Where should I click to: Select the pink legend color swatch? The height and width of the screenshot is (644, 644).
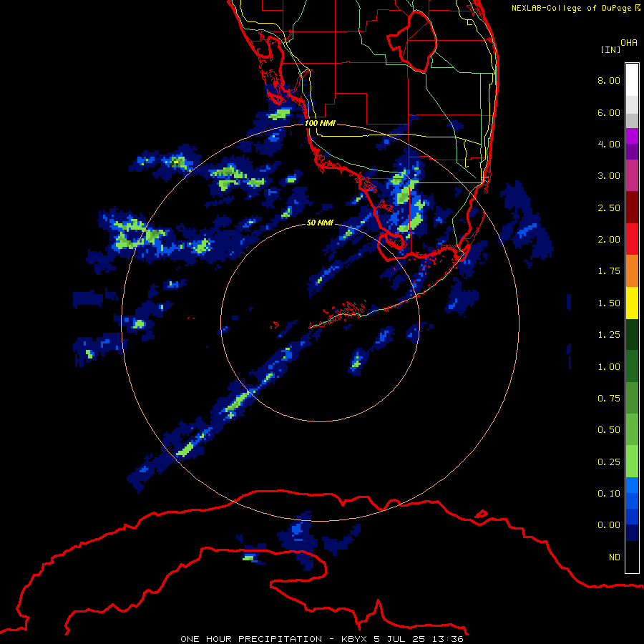[x=632, y=175]
